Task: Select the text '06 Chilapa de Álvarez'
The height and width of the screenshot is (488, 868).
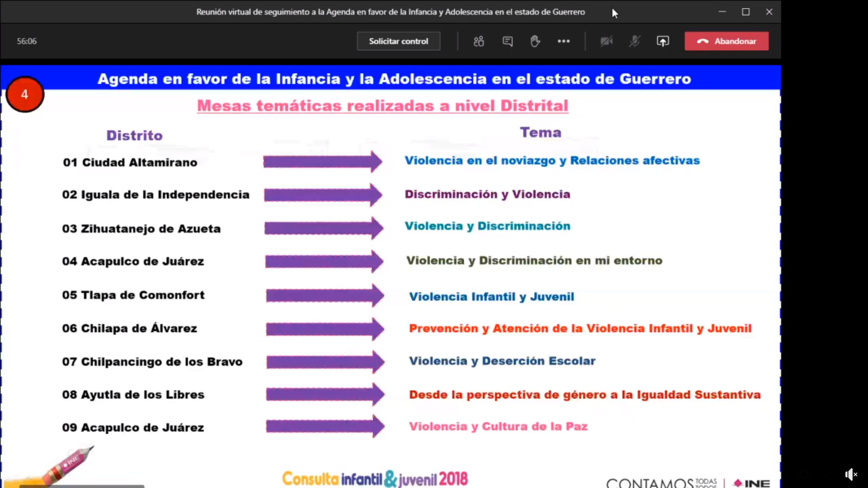Action: tap(130, 328)
